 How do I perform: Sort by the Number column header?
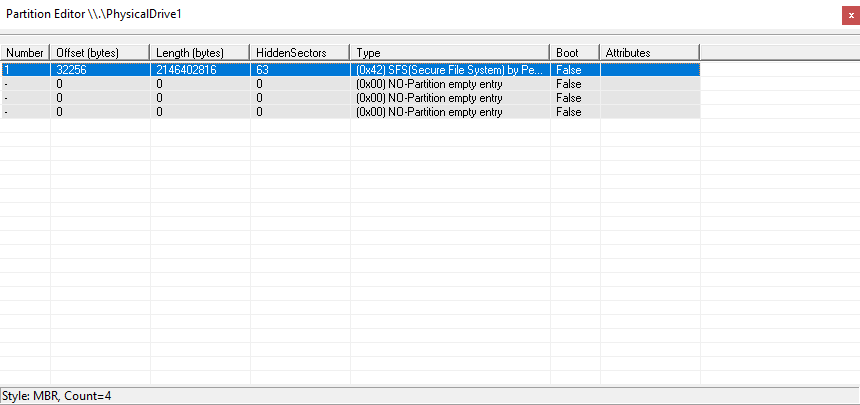25,53
